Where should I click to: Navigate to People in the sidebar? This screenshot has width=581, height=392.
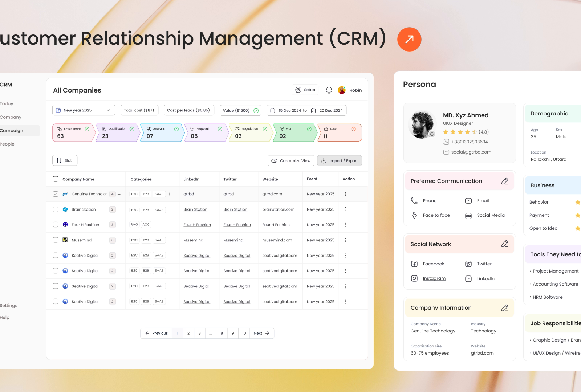click(7, 144)
